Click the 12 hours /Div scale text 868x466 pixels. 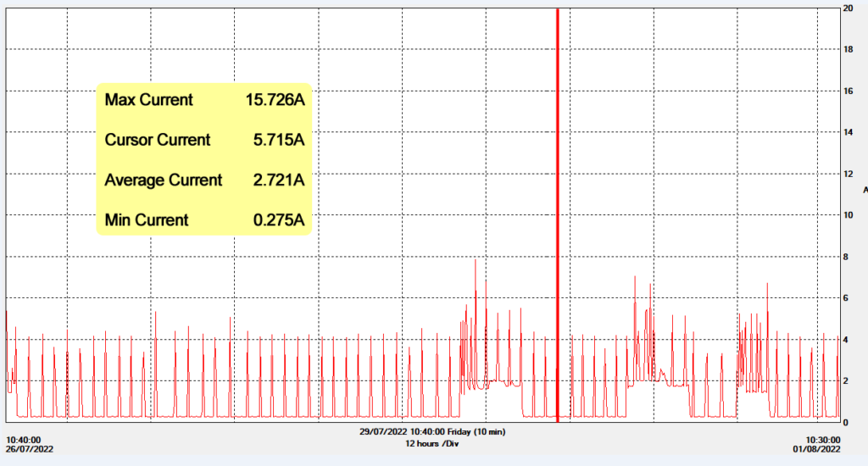[431, 443]
